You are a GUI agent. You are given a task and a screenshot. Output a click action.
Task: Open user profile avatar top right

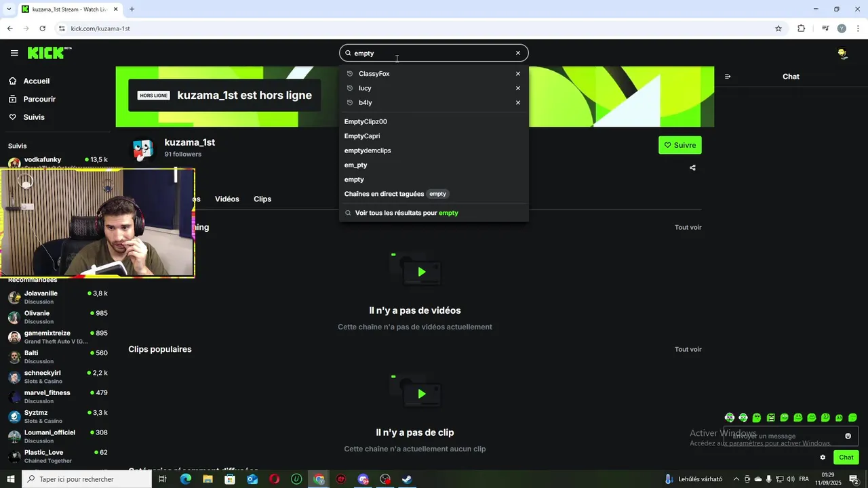(x=842, y=53)
